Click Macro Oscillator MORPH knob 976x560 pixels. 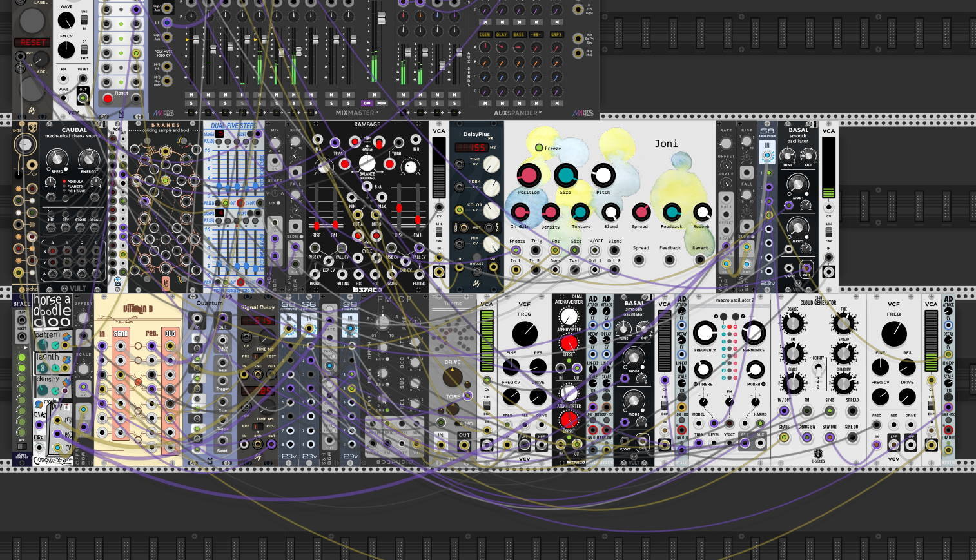pos(755,369)
